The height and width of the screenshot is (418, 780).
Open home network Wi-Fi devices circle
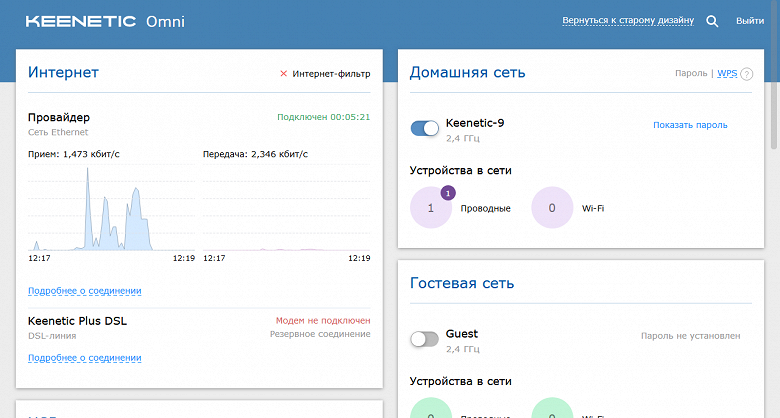[552, 208]
